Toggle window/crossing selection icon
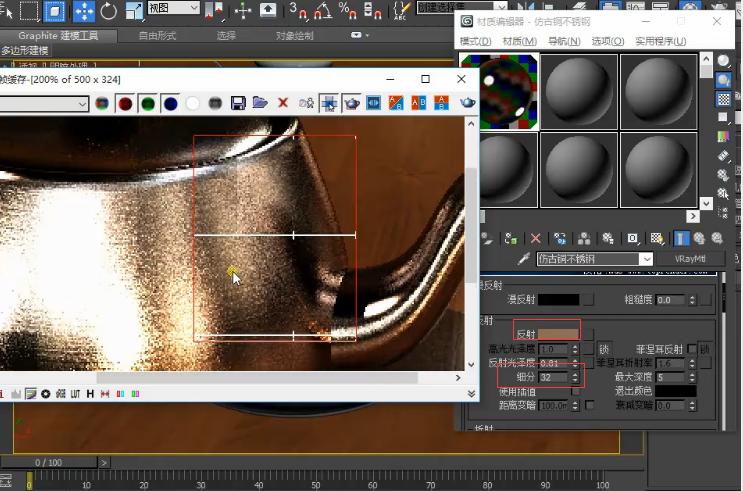This screenshot has height=491, width=743. 54,11
